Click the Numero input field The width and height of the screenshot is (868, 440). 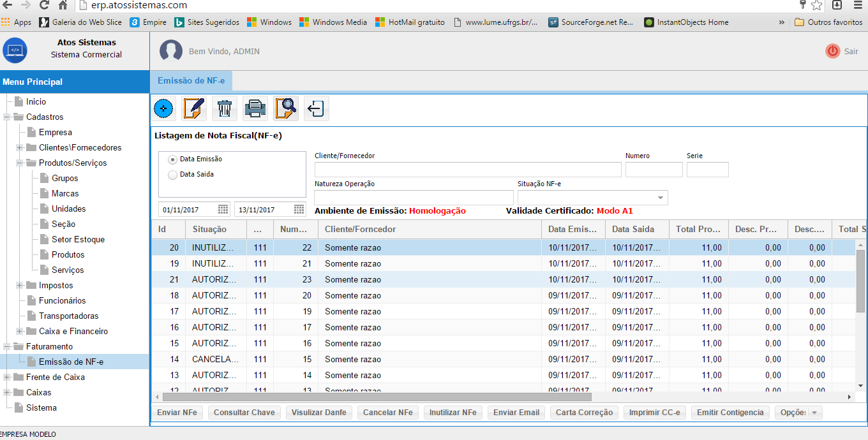pyautogui.click(x=654, y=170)
